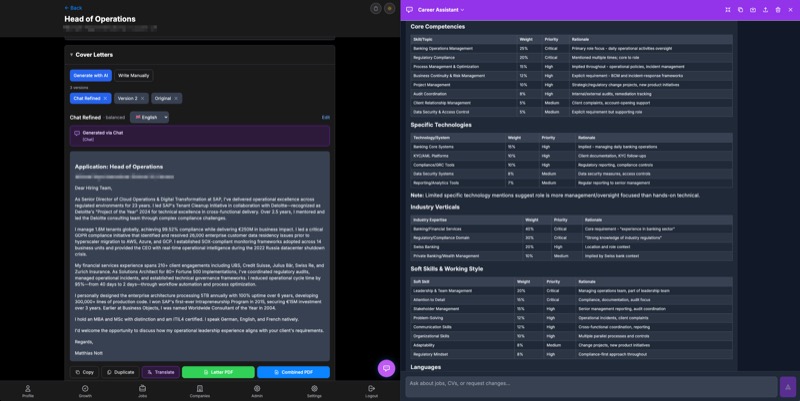The width and height of the screenshot is (800, 401).
Task: Open Profile in bottom navigation
Action: click(28, 391)
